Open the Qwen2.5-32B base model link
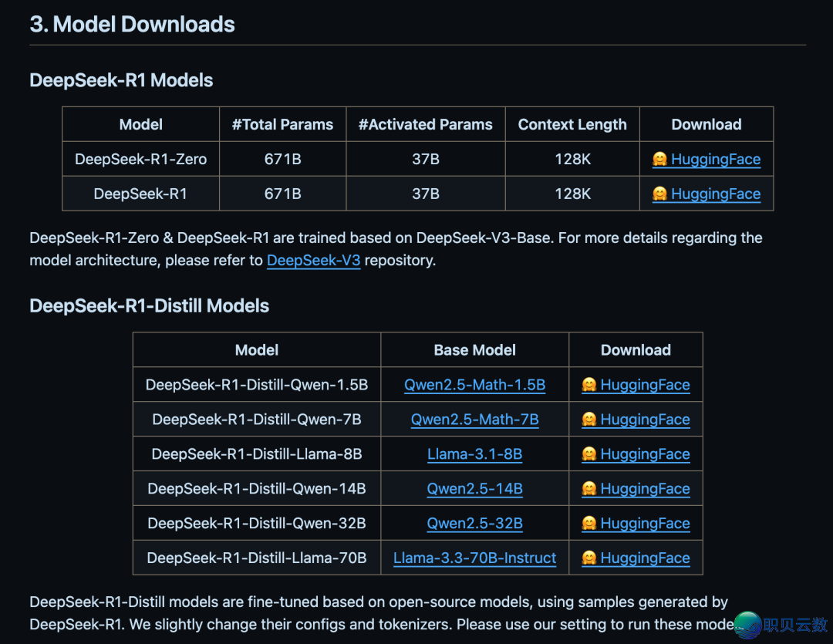Image resolution: width=833 pixels, height=644 pixels. (475, 524)
